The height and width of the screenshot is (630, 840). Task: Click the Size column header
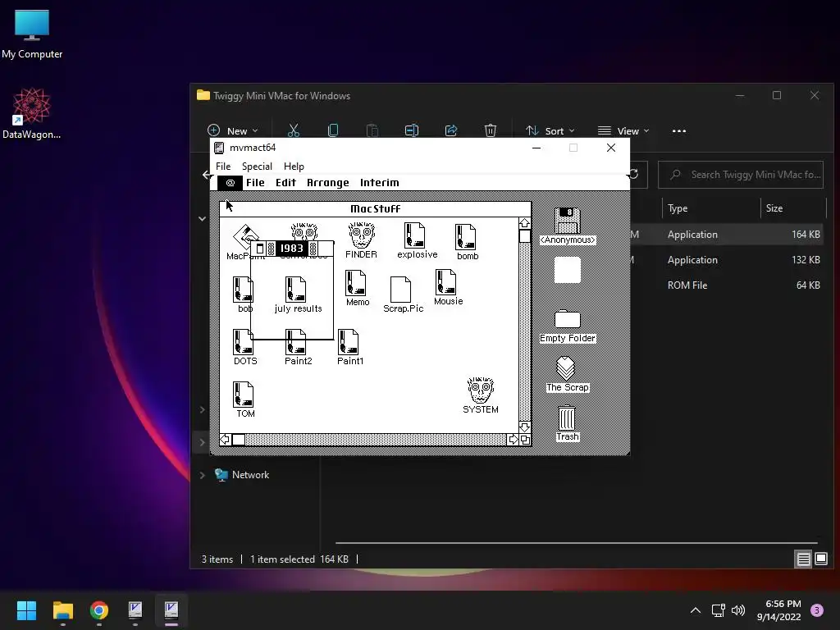(774, 208)
